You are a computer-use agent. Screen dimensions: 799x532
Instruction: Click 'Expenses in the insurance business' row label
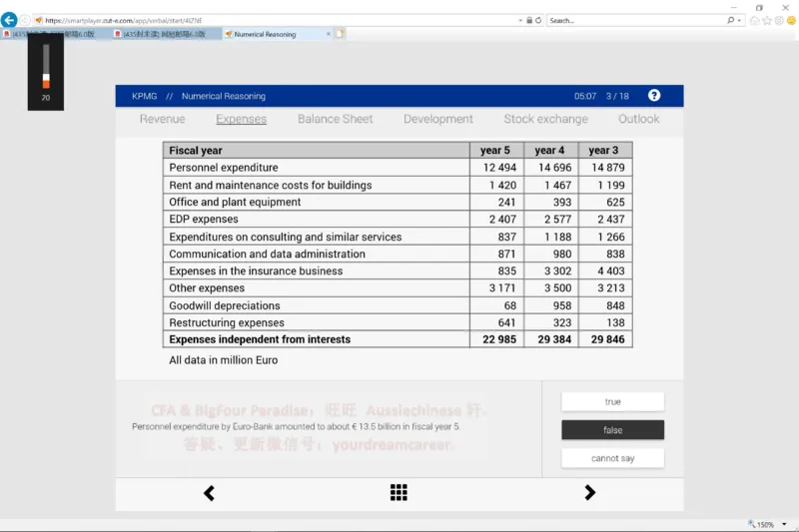tap(256, 270)
